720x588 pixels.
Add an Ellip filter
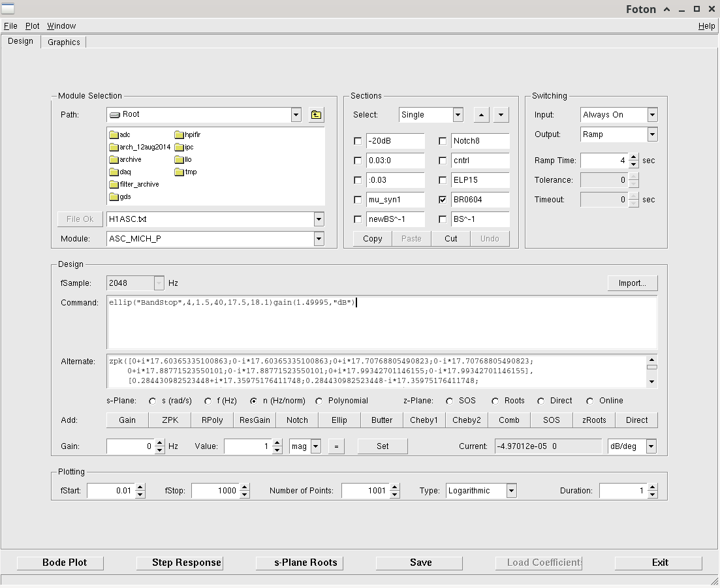pos(339,420)
